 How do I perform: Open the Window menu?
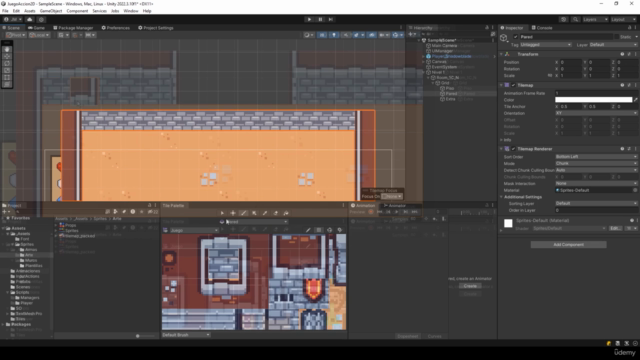pos(131,11)
